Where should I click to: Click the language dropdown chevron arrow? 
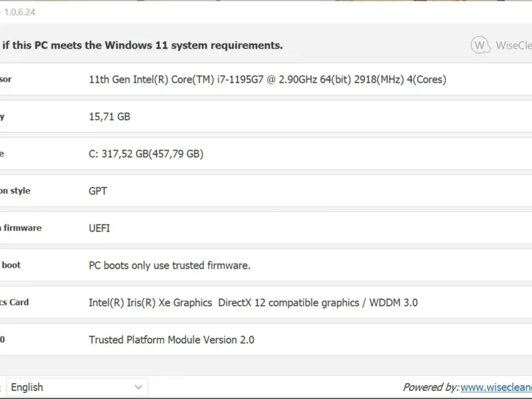pyautogui.click(x=138, y=387)
